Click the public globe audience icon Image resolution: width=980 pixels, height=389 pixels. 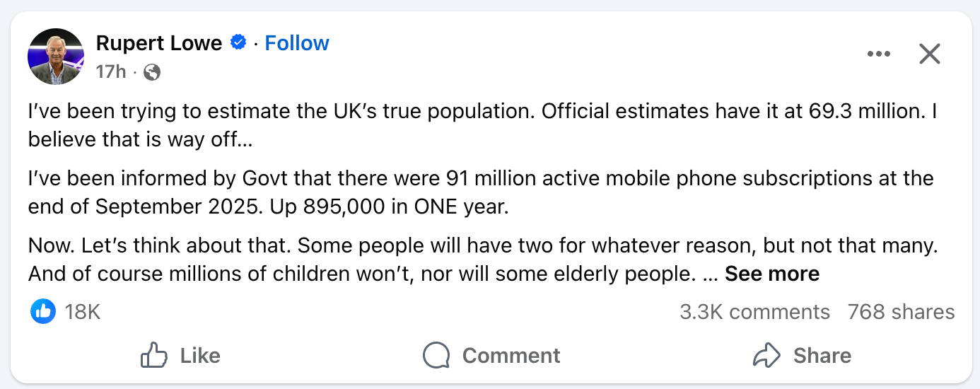pyautogui.click(x=152, y=71)
